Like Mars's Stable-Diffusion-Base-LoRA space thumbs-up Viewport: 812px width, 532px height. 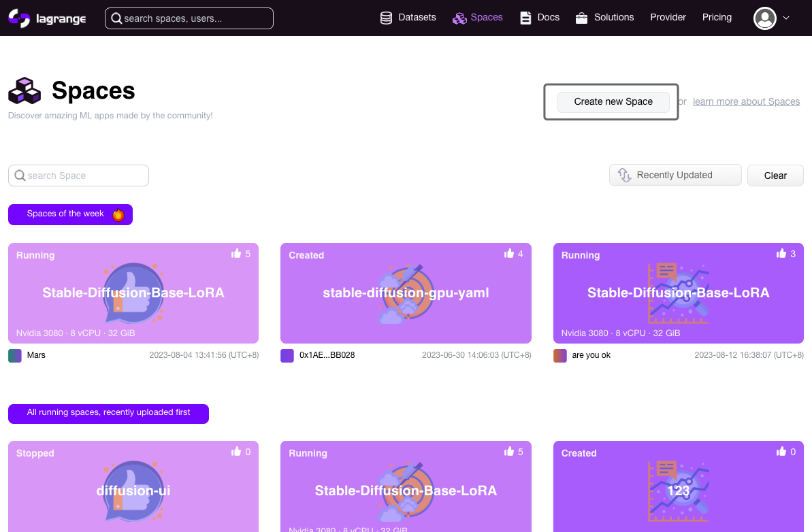pos(236,253)
